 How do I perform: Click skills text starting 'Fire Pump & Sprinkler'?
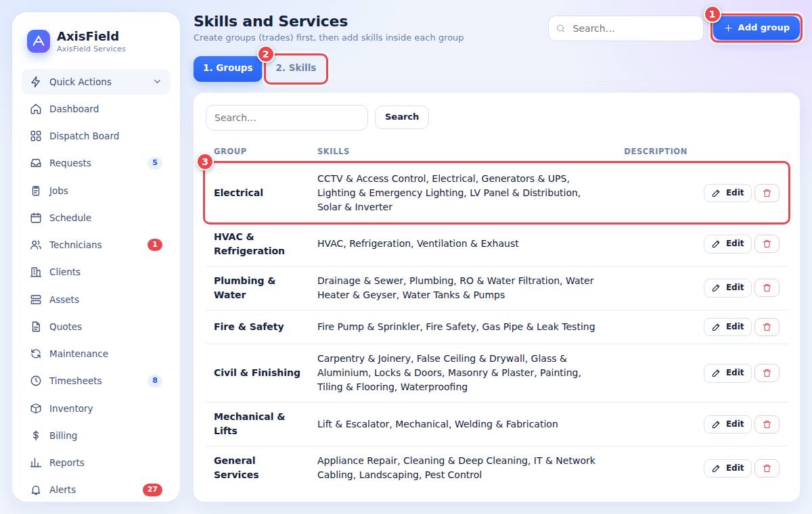[456, 327]
